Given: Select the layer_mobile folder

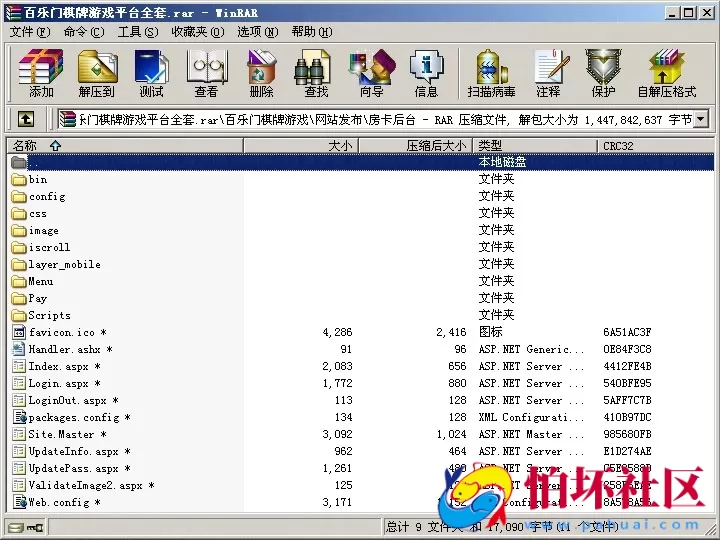Looking at the screenshot, I should point(56,264).
